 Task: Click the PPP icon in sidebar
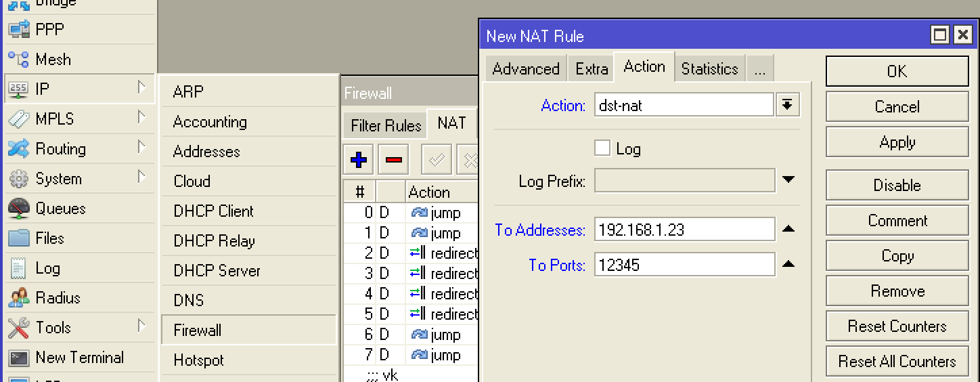(x=18, y=30)
